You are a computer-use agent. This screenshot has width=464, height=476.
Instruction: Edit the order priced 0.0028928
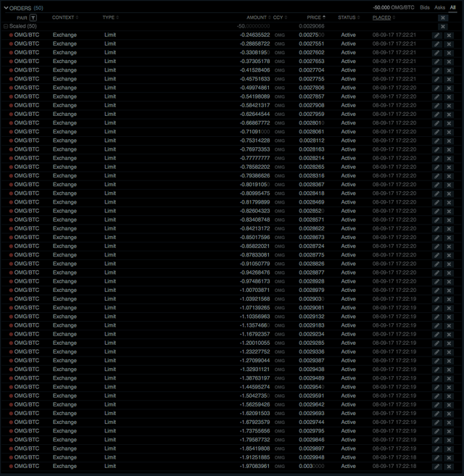[436, 282]
